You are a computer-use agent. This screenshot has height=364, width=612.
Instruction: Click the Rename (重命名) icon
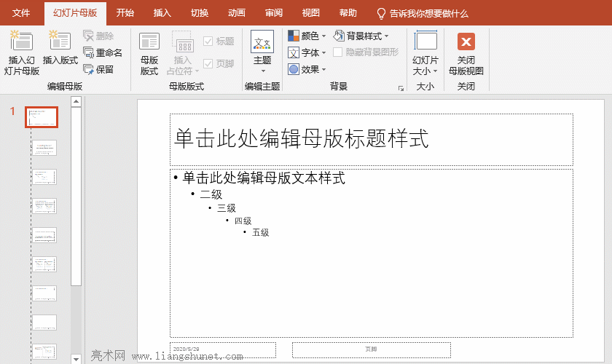pyautogui.click(x=89, y=52)
